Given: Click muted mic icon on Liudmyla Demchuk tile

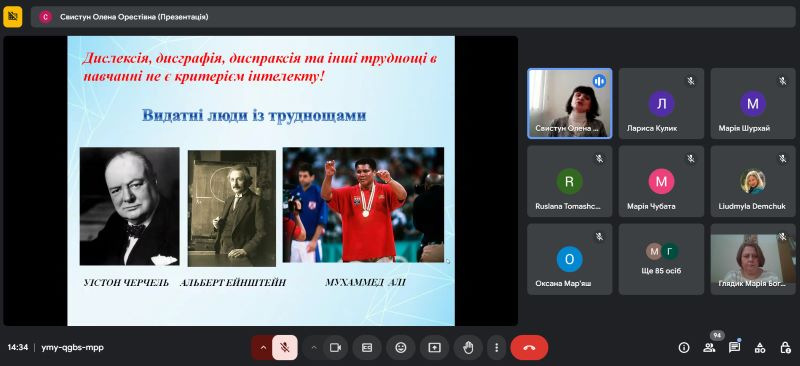Looking at the screenshot, I should [x=782, y=159].
